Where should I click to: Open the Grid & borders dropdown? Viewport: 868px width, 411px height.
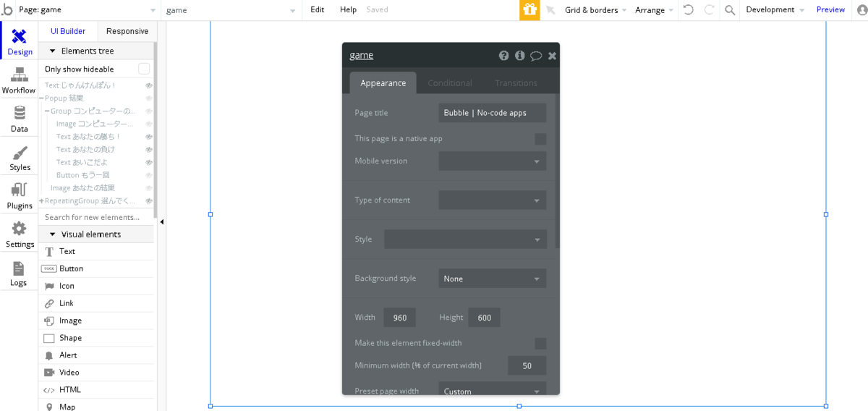[595, 10]
